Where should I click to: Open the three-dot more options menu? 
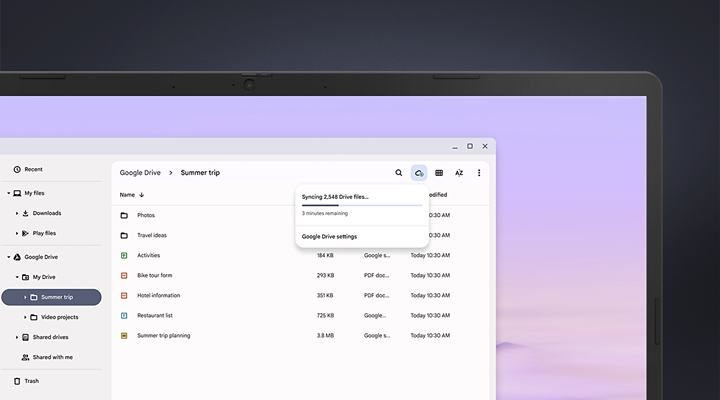point(479,173)
